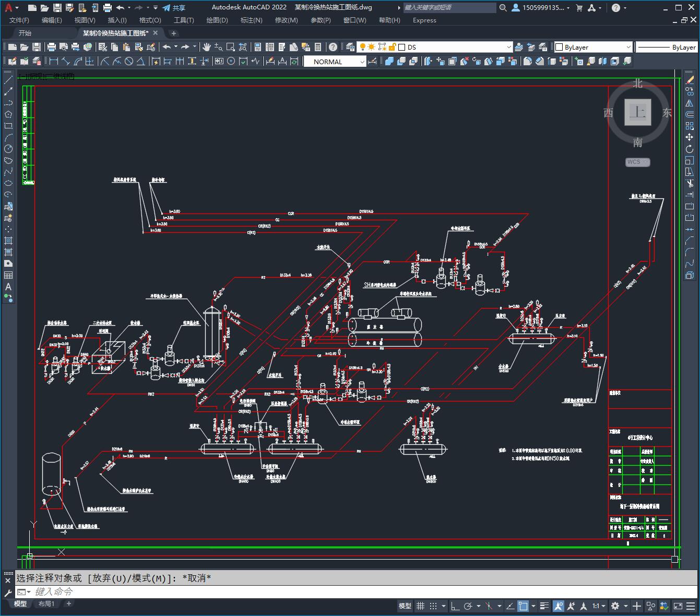The width and height of the screenshot is (700, 616).
Task: Toggle object snap tracking in status bar
Action: (509, 606)
